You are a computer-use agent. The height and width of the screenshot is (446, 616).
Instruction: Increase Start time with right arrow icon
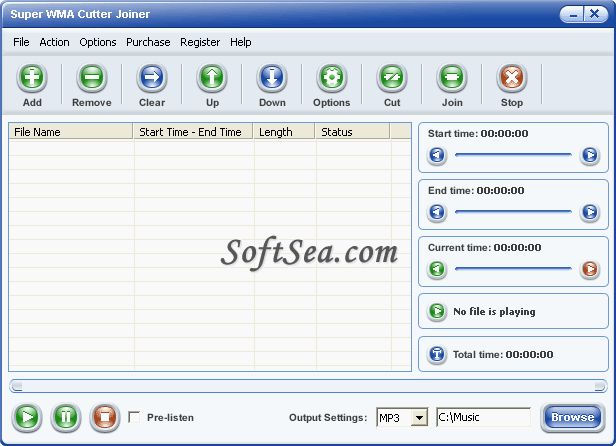click(x=590, y=155)
